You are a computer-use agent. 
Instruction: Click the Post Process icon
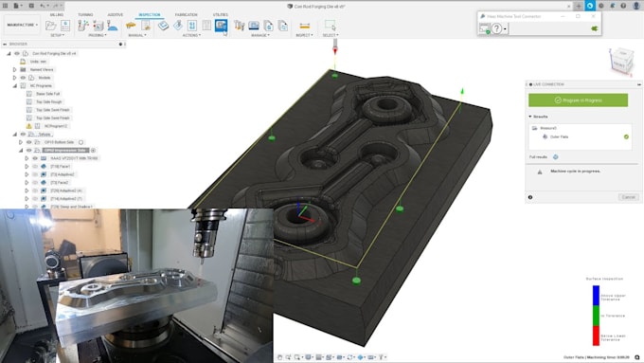click(x=192, y=26)
